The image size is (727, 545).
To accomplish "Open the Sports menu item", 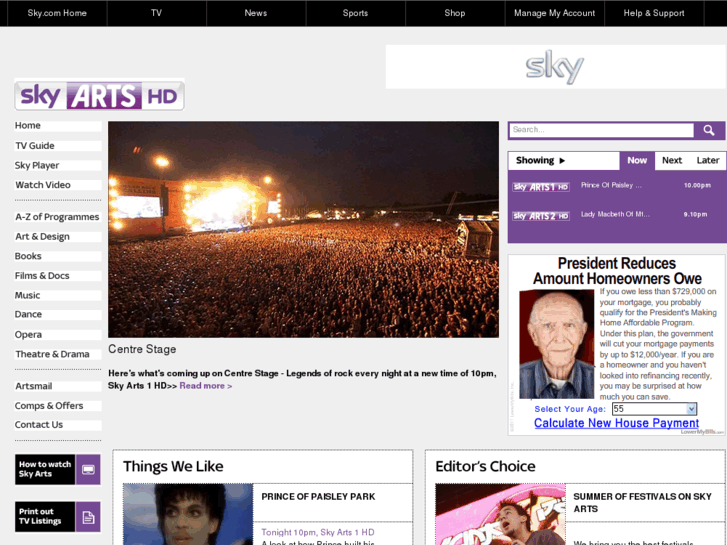I will 355,13.
